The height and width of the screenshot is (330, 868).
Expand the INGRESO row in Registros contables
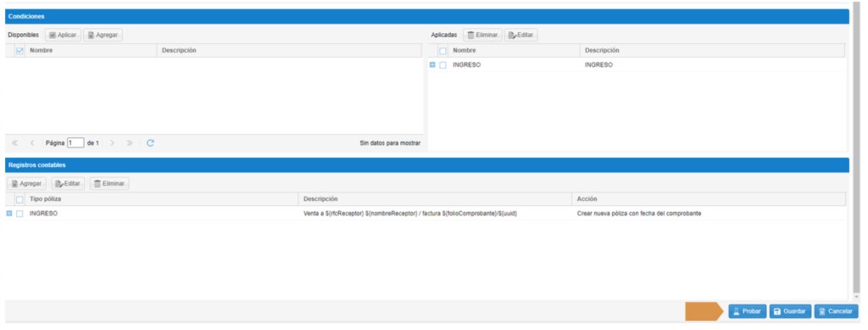click(x=8, y=214)
